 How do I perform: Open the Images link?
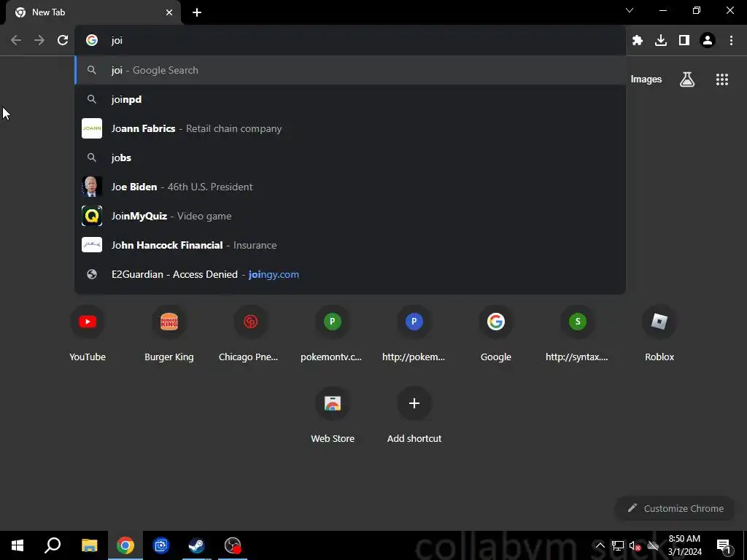[646, 79]
